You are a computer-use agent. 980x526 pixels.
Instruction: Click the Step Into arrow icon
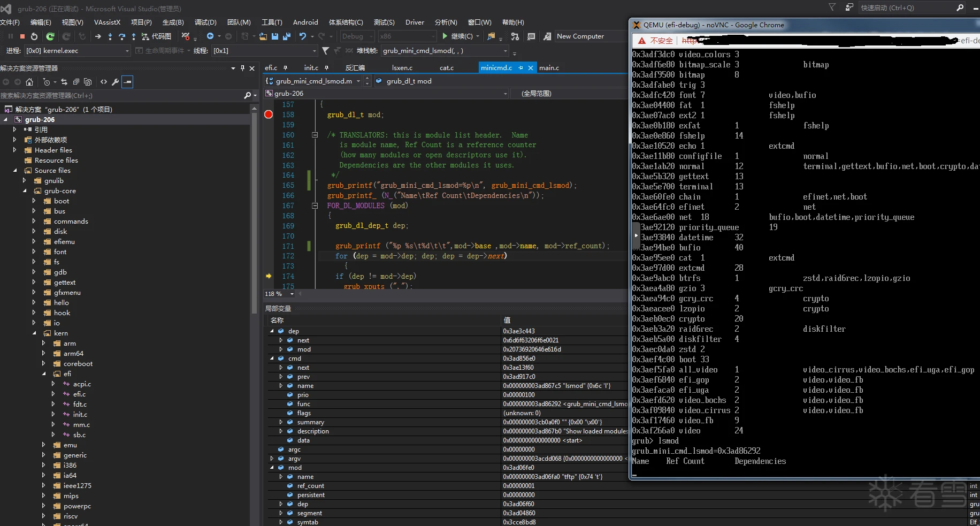110,36
